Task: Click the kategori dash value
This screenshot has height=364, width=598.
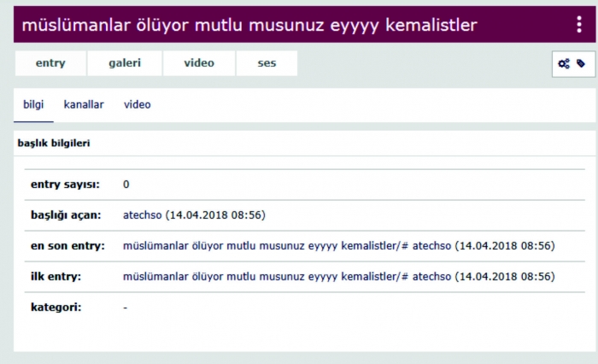Action: pyautogui.click(x=126, y=308)
